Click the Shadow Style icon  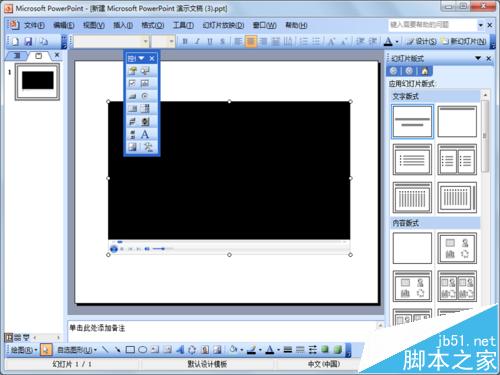[x=325, y=350]
